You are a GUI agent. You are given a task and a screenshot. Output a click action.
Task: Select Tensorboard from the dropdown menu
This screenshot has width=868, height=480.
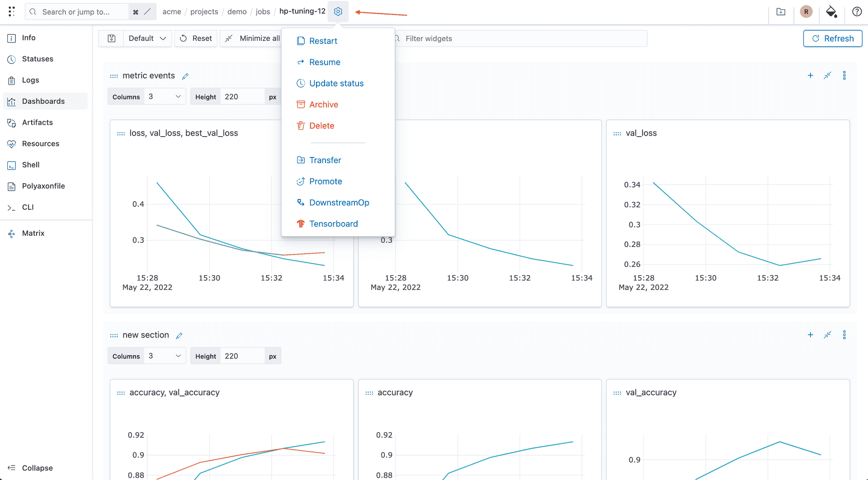(x=333, y=223)
